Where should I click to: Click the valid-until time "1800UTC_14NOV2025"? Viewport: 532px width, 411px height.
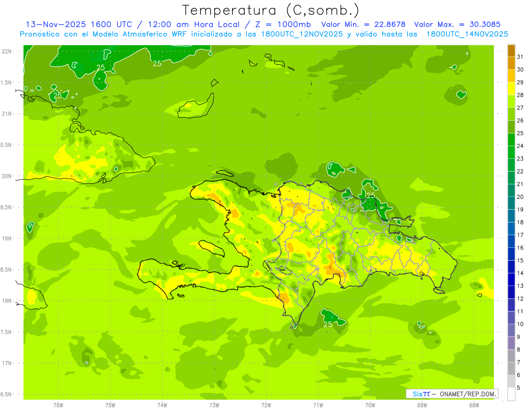point(467,34)
